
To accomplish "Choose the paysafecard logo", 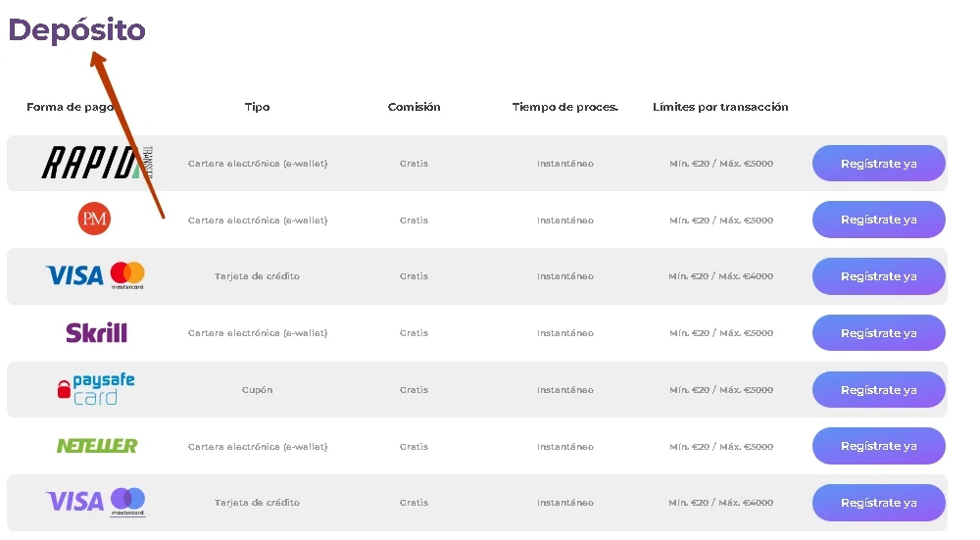I will (x=96, y=389).
